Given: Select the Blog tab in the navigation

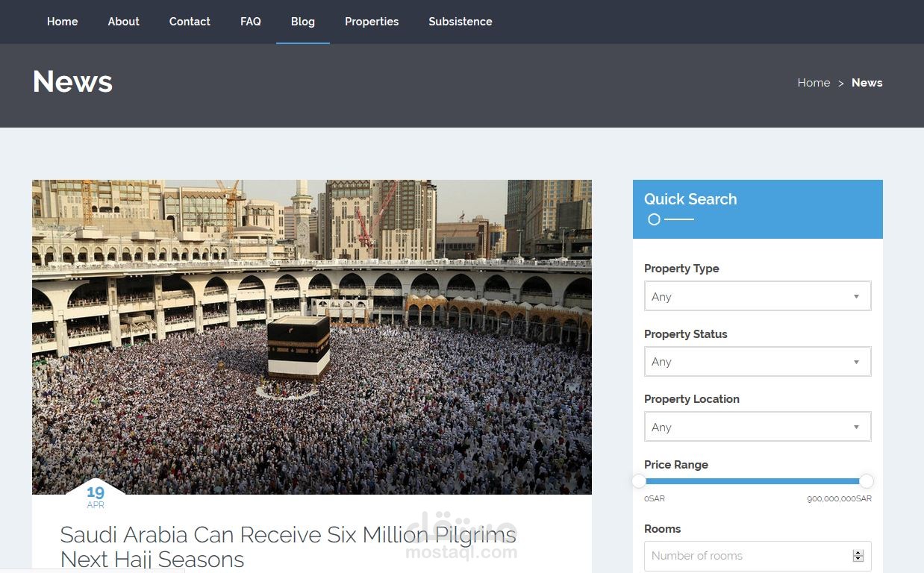Looking at the screenshot, I should tap(302, 22).
